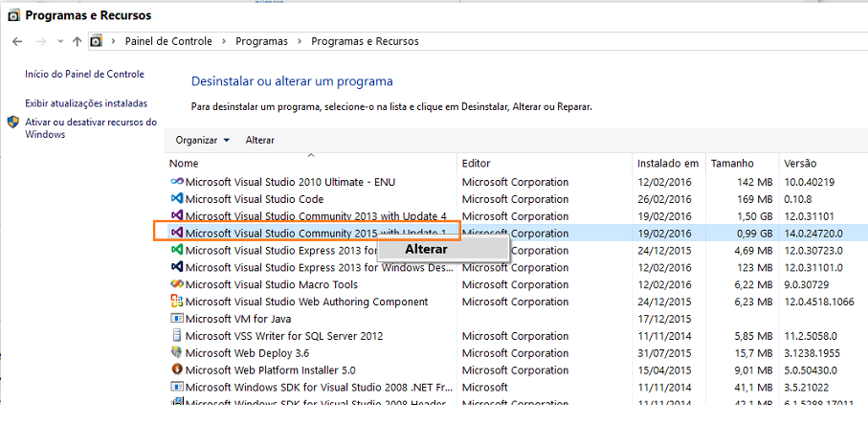Viewport: 868px width, 448px height.
Task: Open Ativar ou desativar recursos do Windows
Action: click(x=91, y=128)
